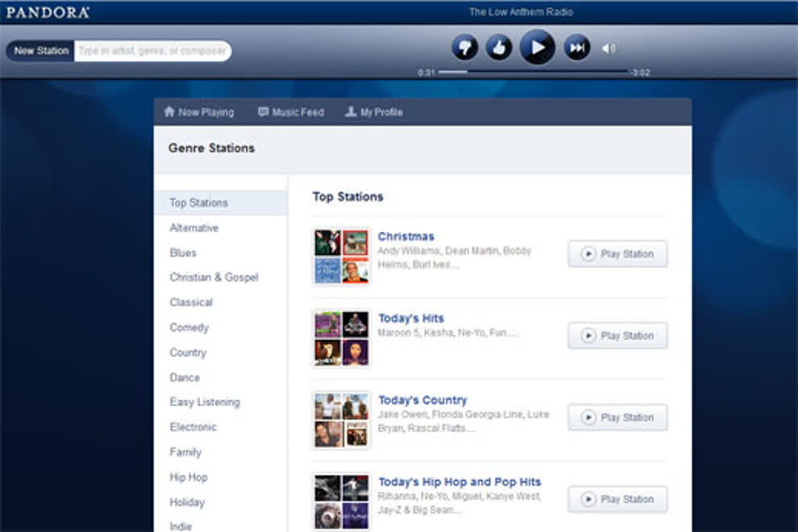This screenshot has height=532, width=798.
Task: Click the New Station label
Action: pos(41,51)
